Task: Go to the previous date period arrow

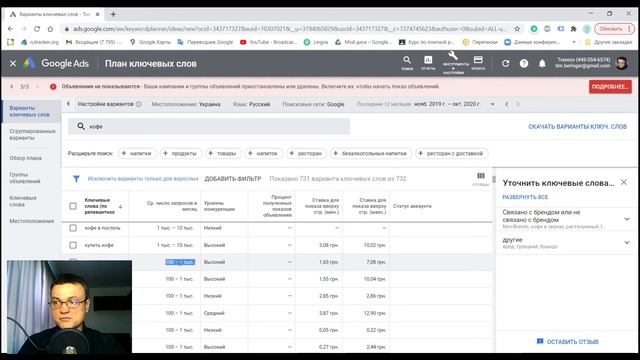Action: tap(507, 104)
